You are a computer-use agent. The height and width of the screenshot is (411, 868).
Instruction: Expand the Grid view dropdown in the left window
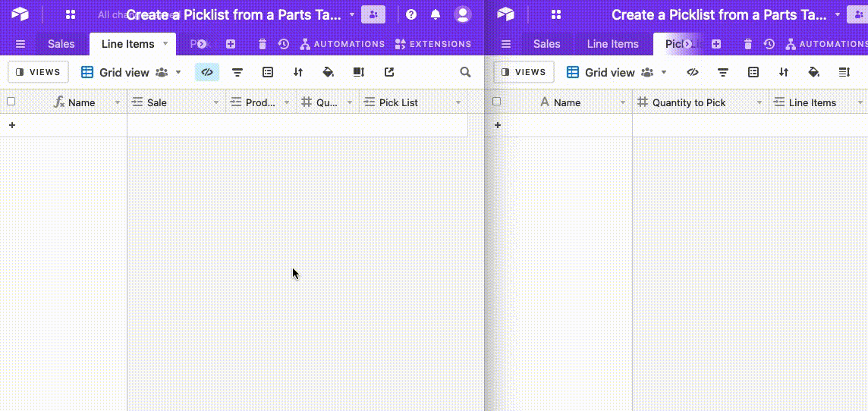(178, 73)
